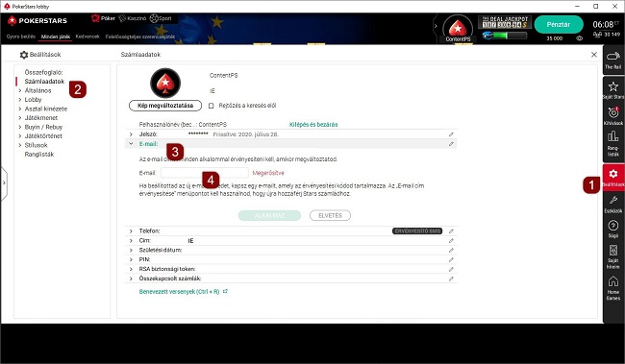Click arrow left of ContentPS avatar

(x=436, y=26)
